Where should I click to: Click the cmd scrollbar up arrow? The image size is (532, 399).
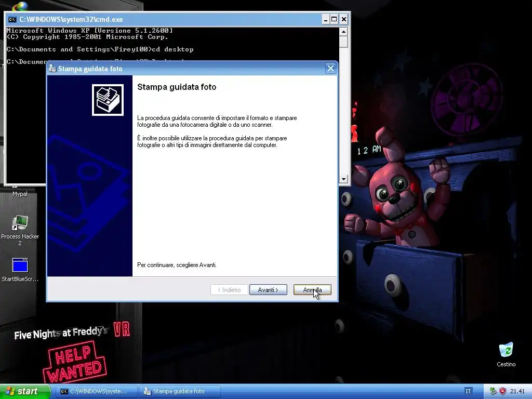(x=343, y=32)
